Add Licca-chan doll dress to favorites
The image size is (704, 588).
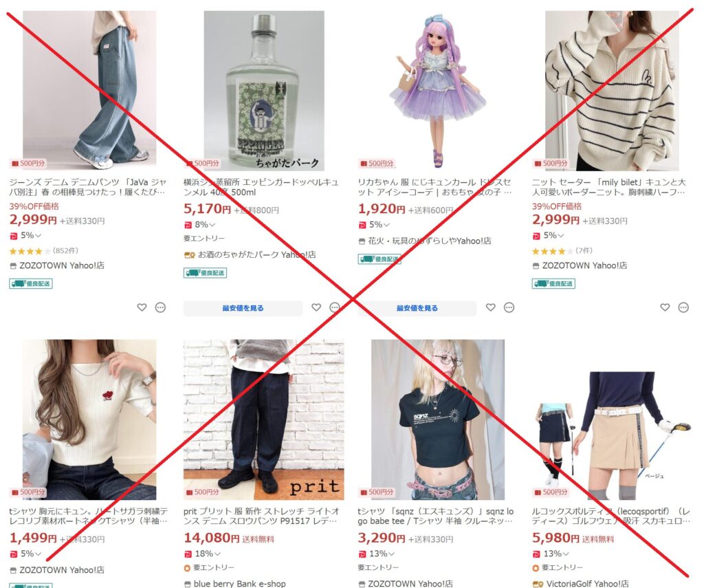(x=490, y=307)
